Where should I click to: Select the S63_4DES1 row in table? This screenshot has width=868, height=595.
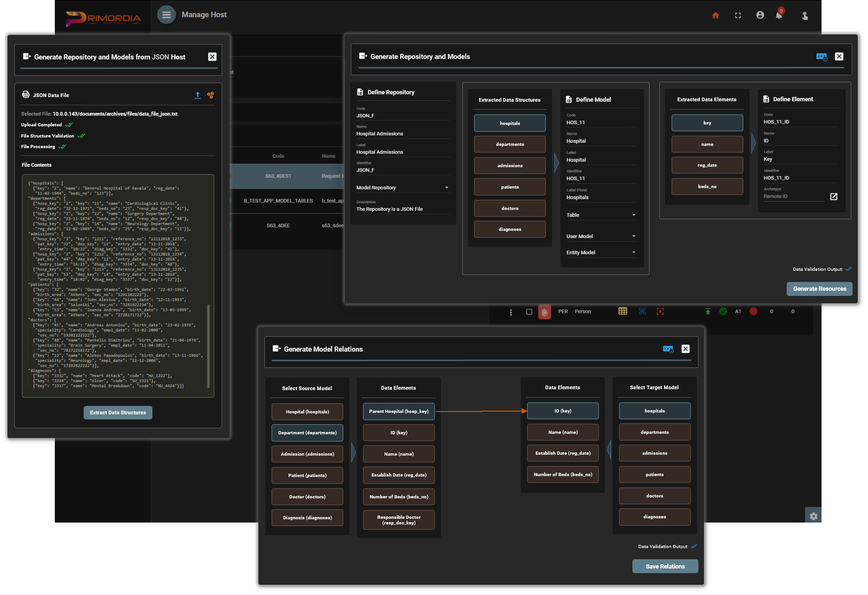[278, 176]
